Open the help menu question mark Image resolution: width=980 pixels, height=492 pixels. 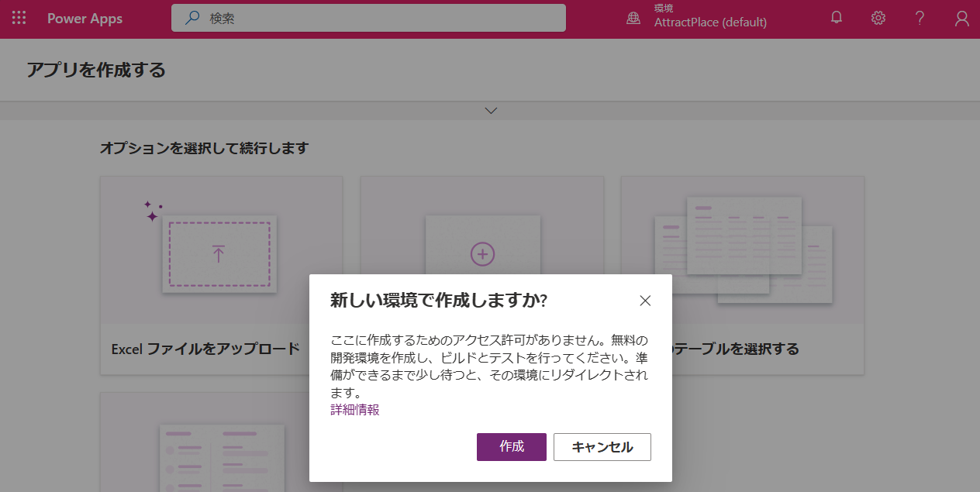(x=920, y=18)
